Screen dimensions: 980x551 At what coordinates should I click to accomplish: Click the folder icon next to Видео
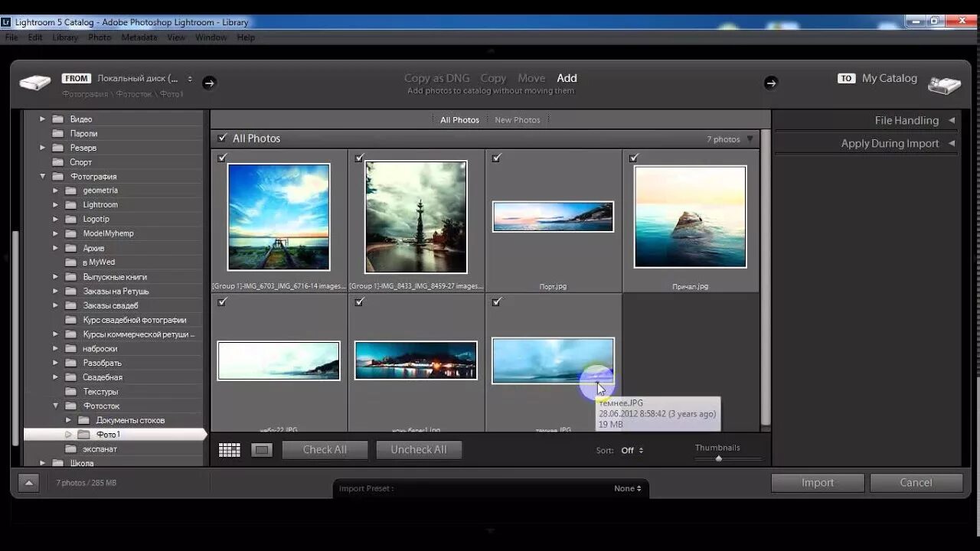(57, 119)
